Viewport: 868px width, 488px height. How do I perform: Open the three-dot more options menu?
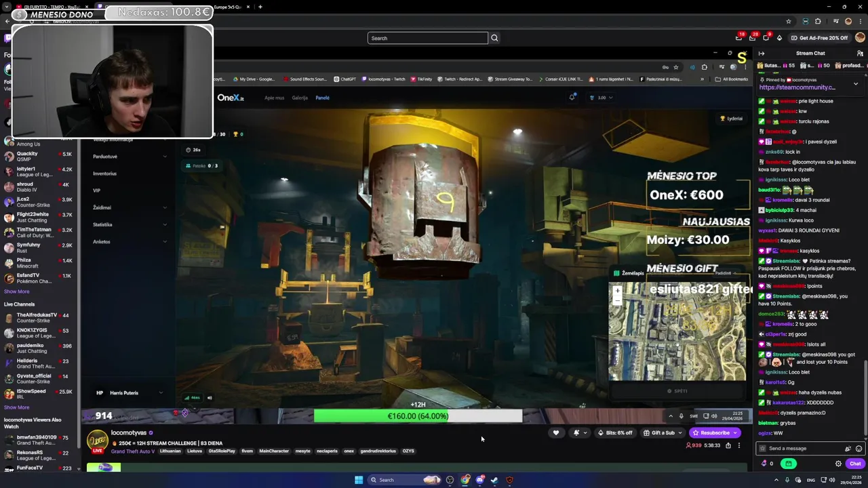(739, 445)
